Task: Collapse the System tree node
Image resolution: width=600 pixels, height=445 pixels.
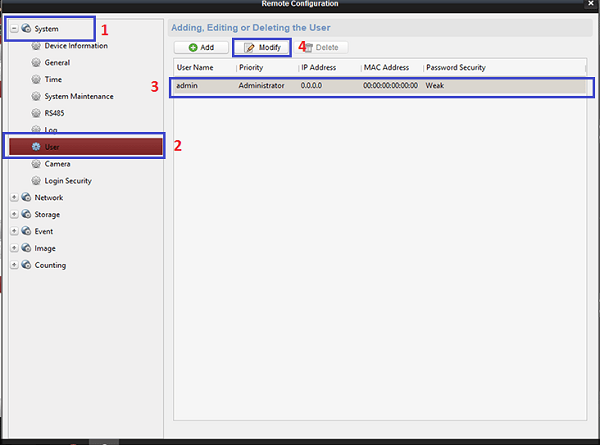Action: click(13, 29)
